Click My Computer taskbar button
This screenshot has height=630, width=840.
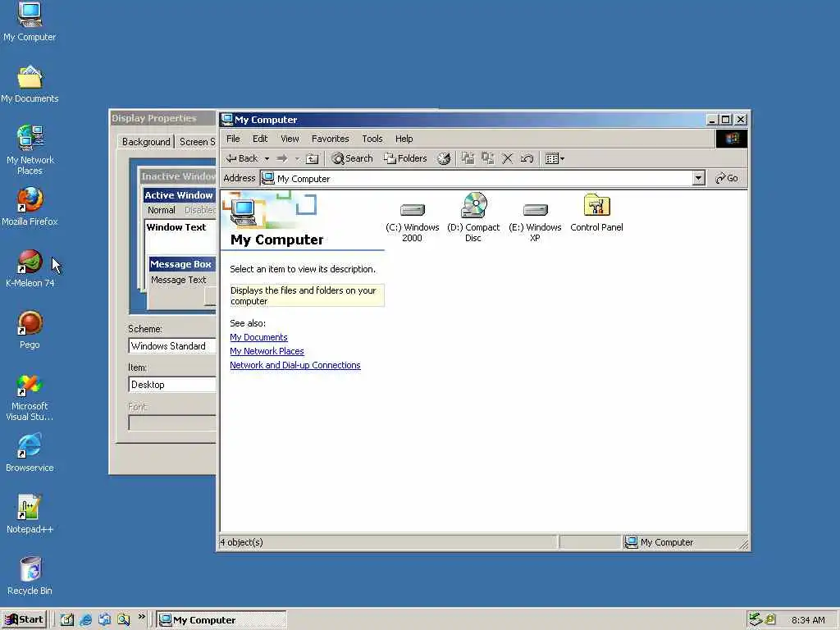point(221,620)
